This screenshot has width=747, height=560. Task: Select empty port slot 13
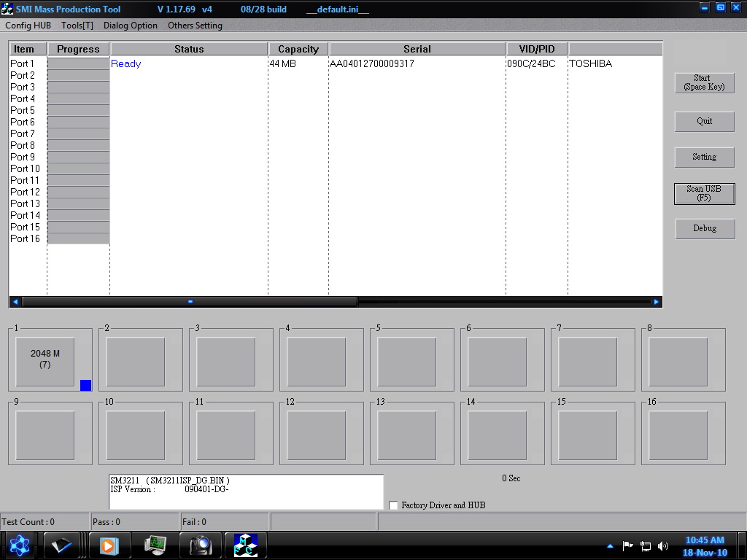[407, 435]
